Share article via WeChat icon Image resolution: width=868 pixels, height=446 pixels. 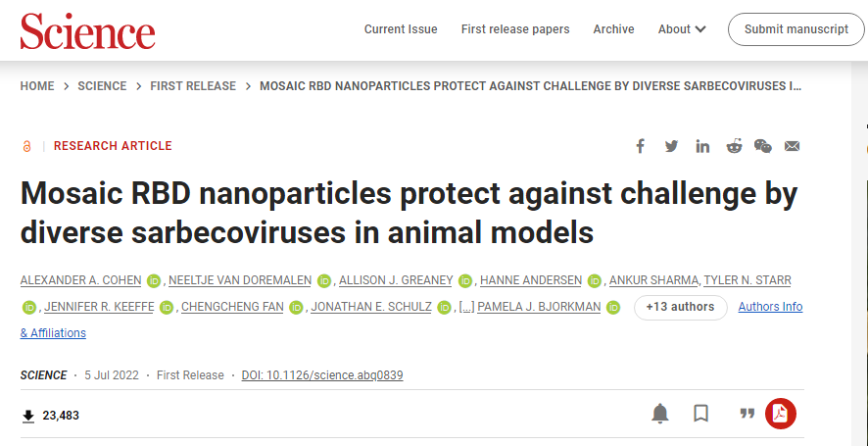pyautogui.click(x=763, y=146)
